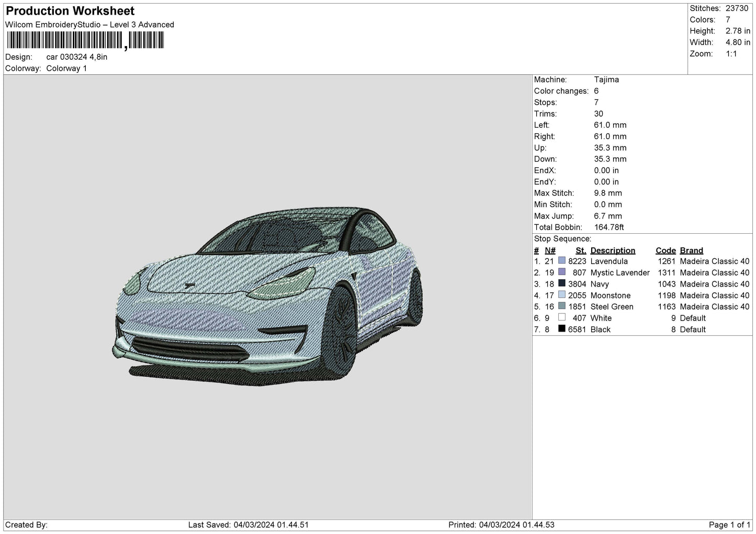Click the 'Brand' column header
Viewport: 756px width, 534px height.
(692, 251)
